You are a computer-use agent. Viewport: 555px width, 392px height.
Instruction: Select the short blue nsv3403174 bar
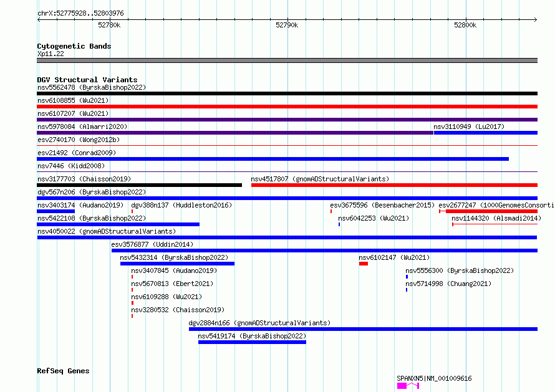56,211
